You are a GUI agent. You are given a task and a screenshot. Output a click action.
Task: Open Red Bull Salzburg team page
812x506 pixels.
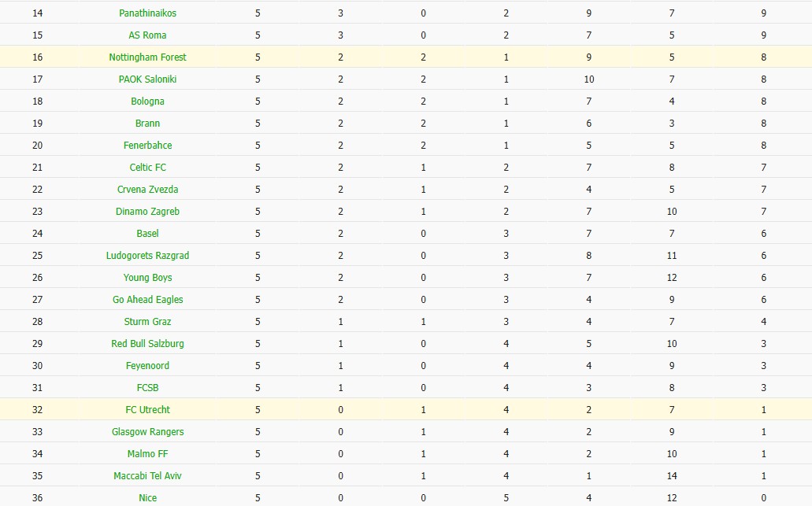click(147, 344)
